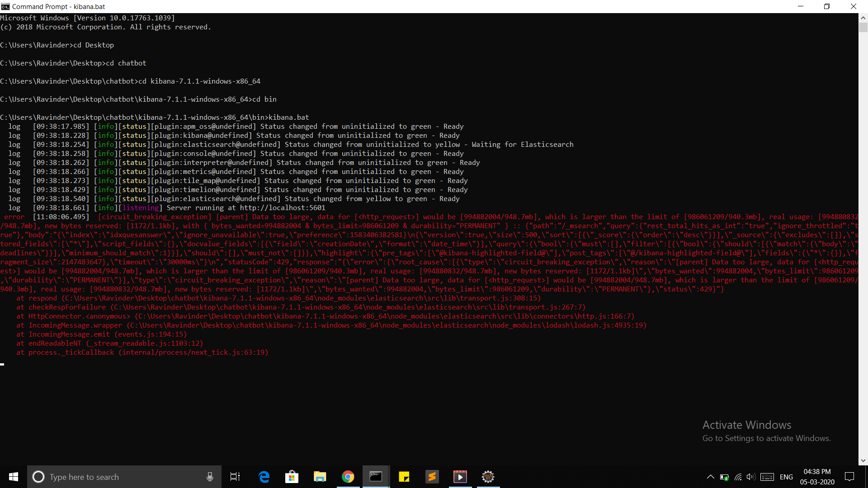Open Sticky Notes from taskbar
The width and height of the screenshot is (868, 488).
404,477
